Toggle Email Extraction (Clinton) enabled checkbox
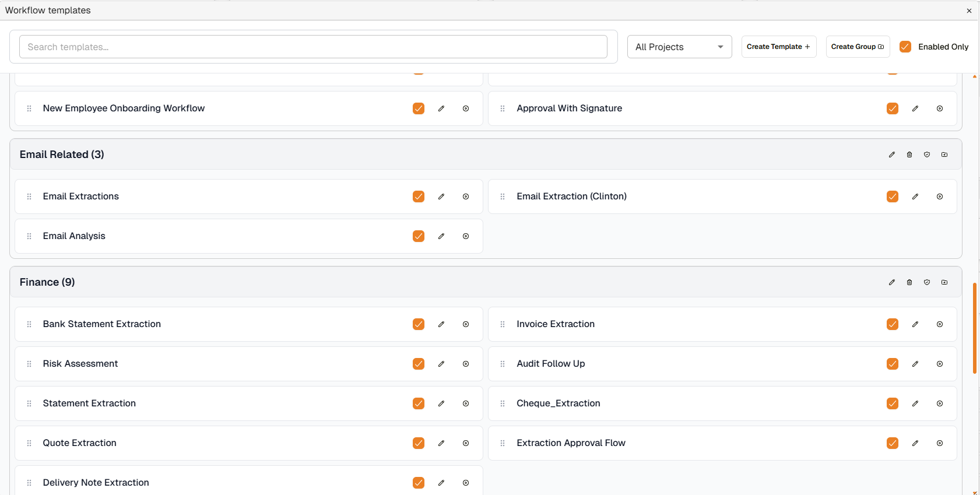980x495 pixels. [893, 196]
